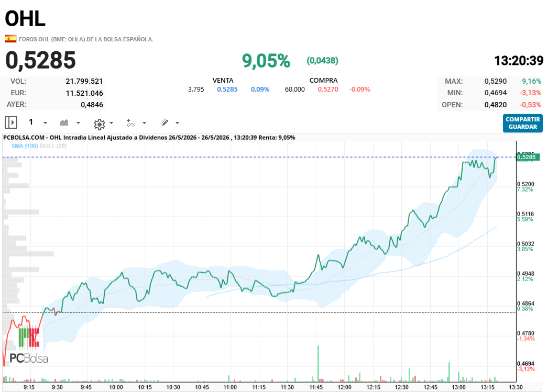Click the MAX percentage 9,16%
548x392 pixels.
[532, 81]
